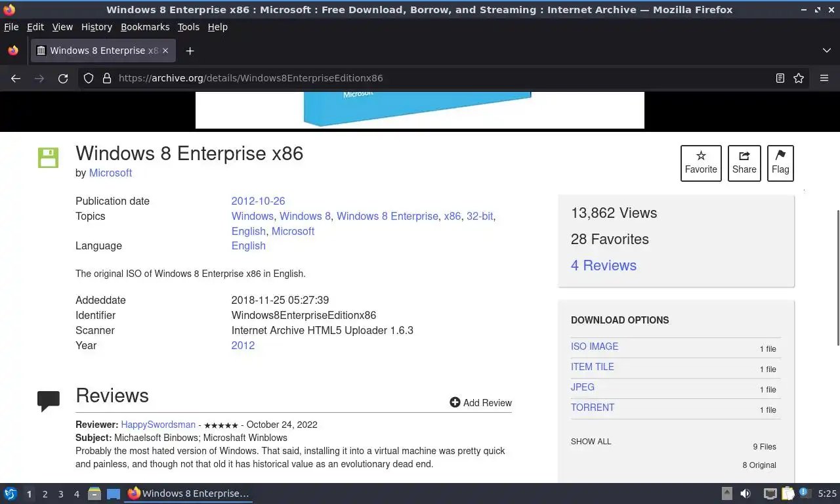Click the green floppy disk software icon
Image resolution: width=840 pixels, height=504 pixels.
pyautogui.click(x=48, y=157)
